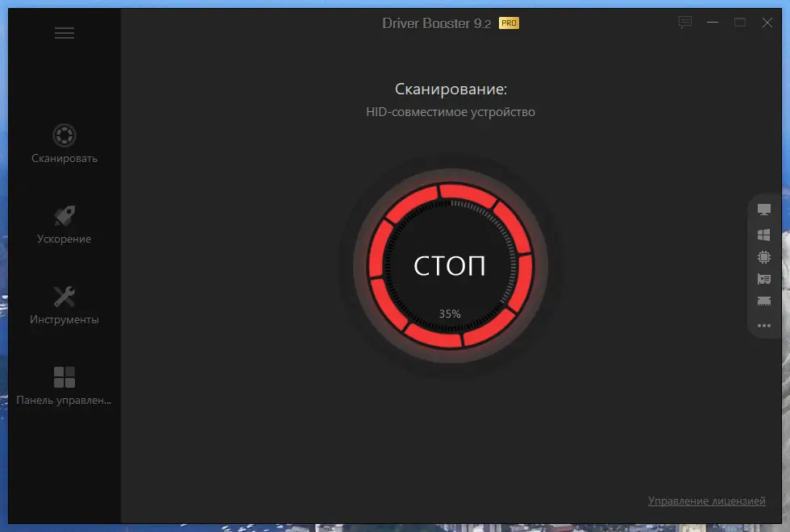The image size is (790, 532).
Task: Stop the scan by clicking СТОП
Action: point(449,266)
